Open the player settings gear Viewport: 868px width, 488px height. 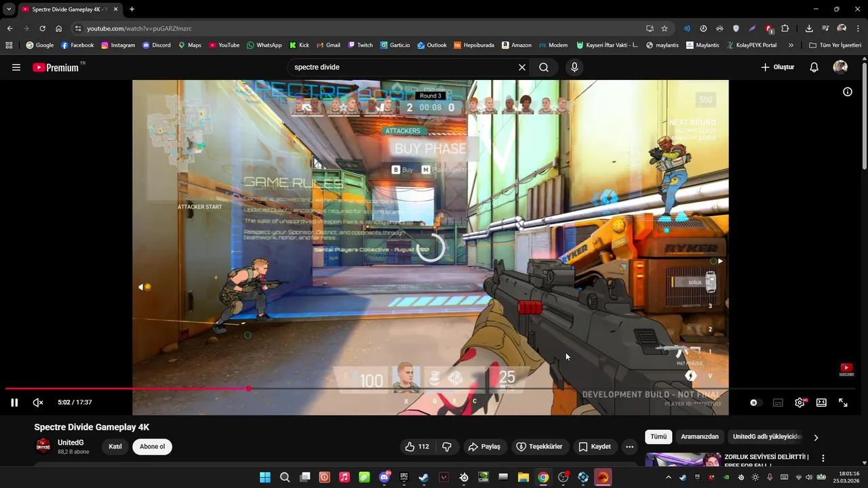click(800, 403)
